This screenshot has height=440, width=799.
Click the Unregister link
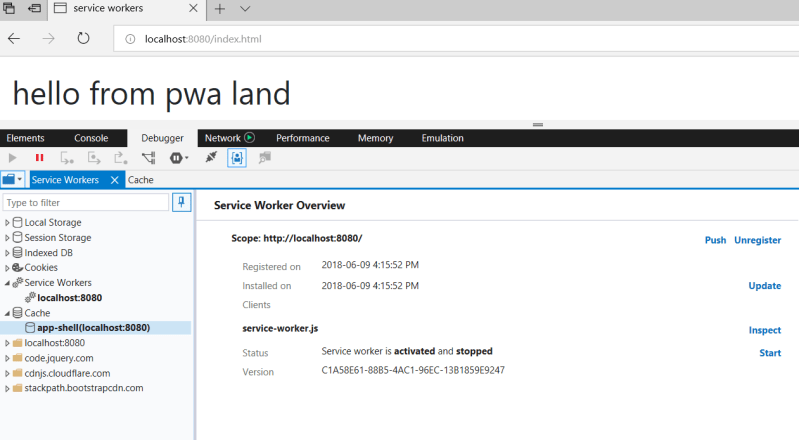757,240
